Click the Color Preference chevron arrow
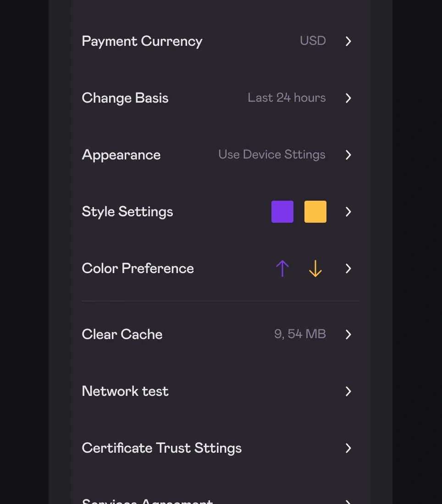 click(348, 268)
